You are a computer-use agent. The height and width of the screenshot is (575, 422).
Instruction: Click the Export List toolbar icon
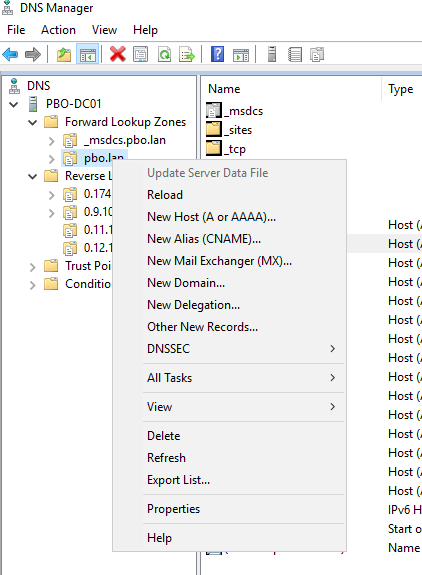[x=187, y=54]
